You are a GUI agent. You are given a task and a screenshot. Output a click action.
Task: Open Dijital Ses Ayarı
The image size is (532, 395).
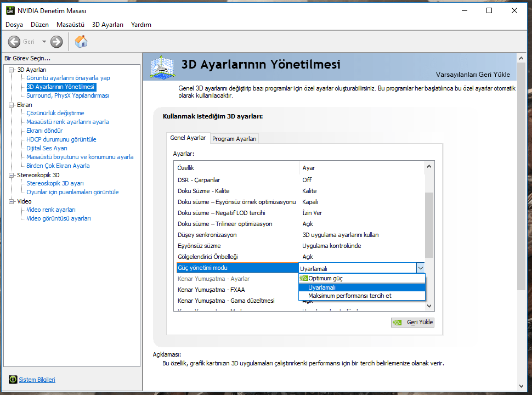(47, 148)
